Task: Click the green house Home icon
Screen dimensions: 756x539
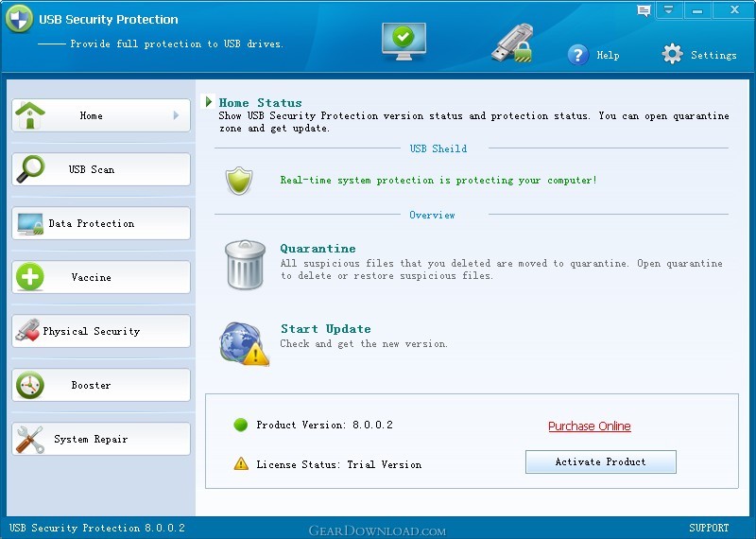Action: [x=30, y=115]
